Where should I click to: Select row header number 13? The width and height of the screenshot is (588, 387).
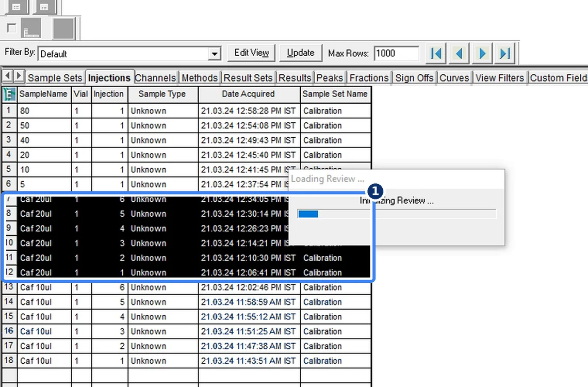tap(9, 287)
